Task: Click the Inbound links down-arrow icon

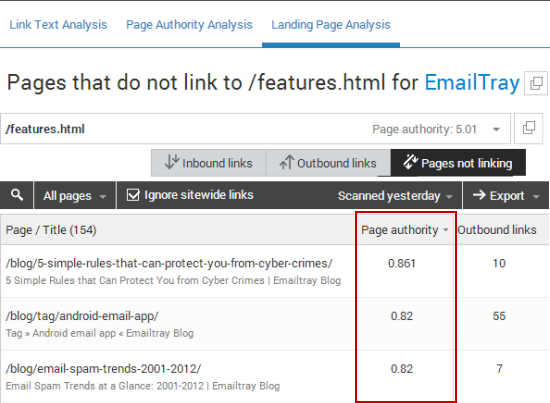Action: (x=172, y=162)
